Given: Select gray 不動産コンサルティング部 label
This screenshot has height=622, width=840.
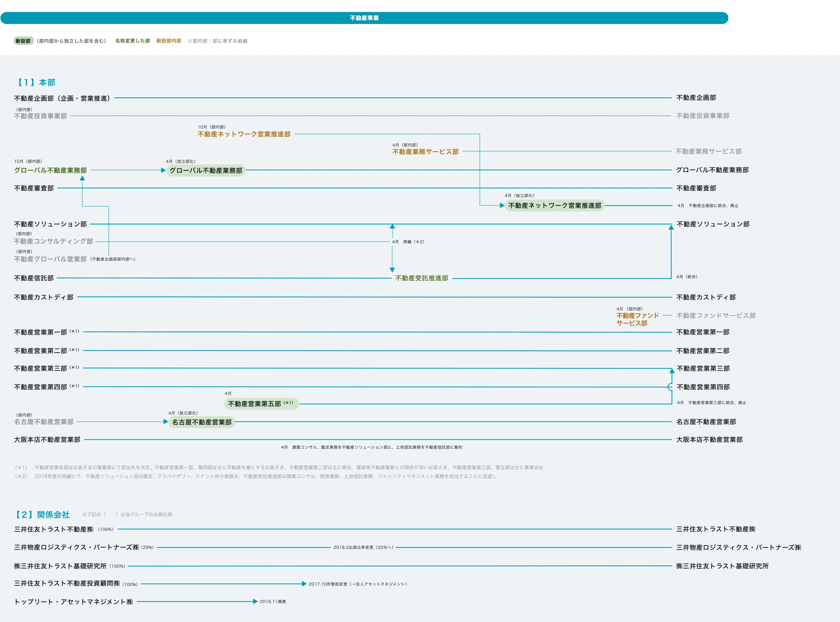Looking at the screenshot, I should tap(53, 241).
